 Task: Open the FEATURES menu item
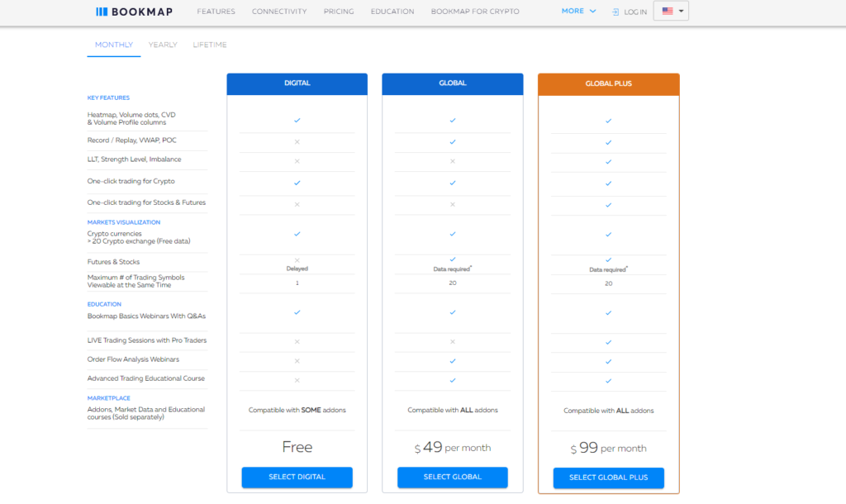[216, 12]
